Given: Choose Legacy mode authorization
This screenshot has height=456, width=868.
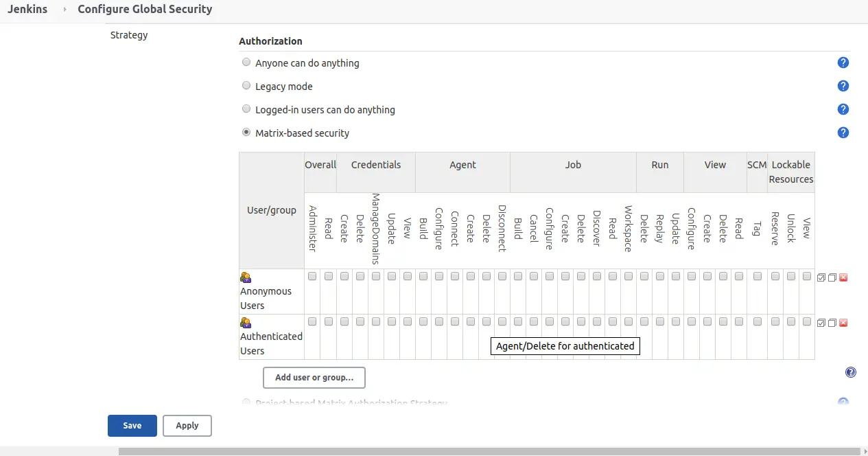Looking at the screenshot, I should 246,86.
